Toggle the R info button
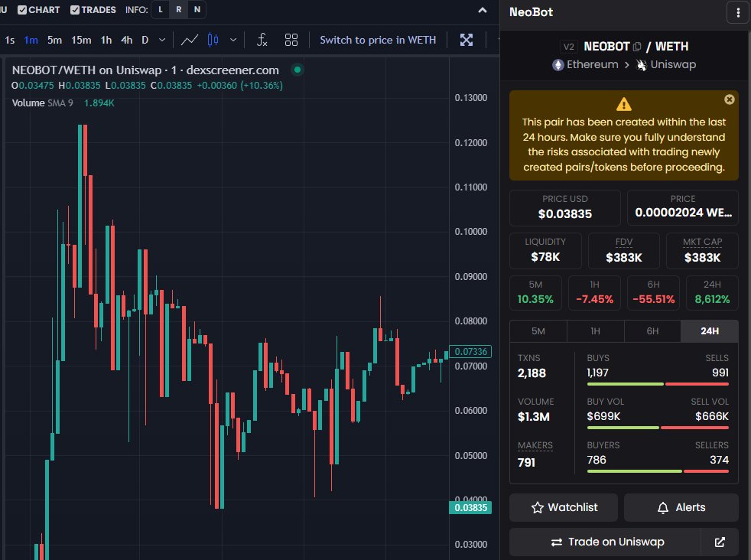 [x=179, y=10]
